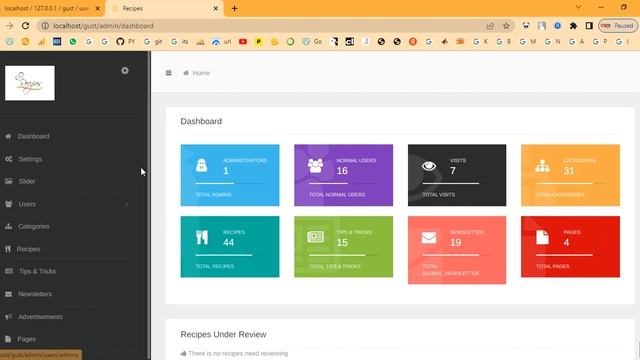The width and height of the screenshot is (640, 360).
Task: Open Newsletters in the sidebar
Action: 35,294
